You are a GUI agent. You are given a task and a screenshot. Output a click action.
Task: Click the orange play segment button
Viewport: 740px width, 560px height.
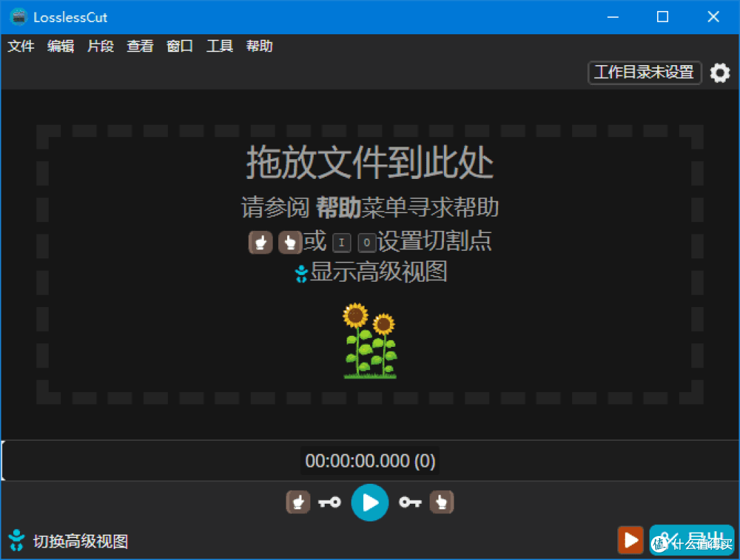pyautogui.click(x=630, y=539)
